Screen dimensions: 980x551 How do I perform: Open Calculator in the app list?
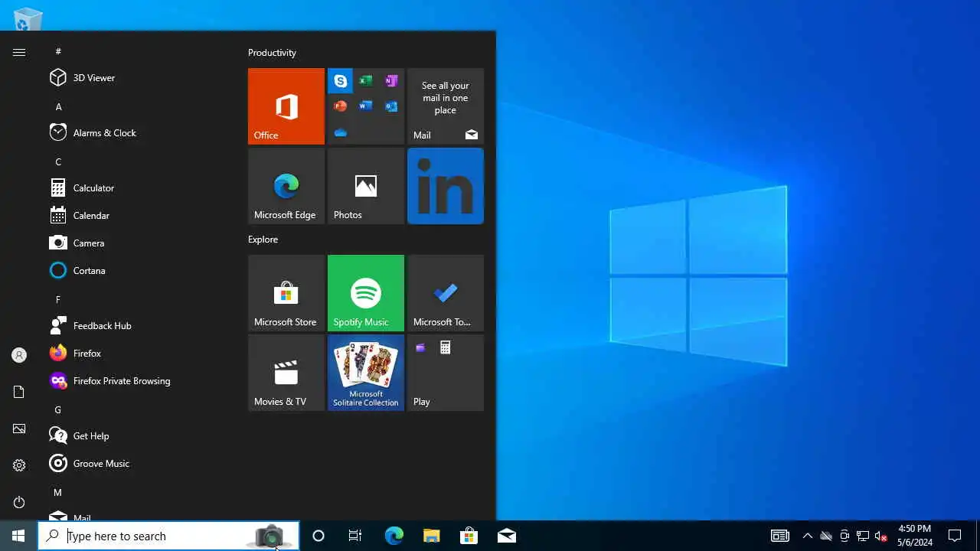tap(141, 187)
